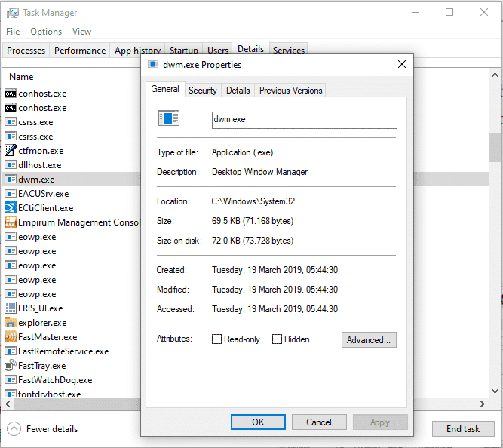Select the General tab in Properties

(x=165, y=89)
